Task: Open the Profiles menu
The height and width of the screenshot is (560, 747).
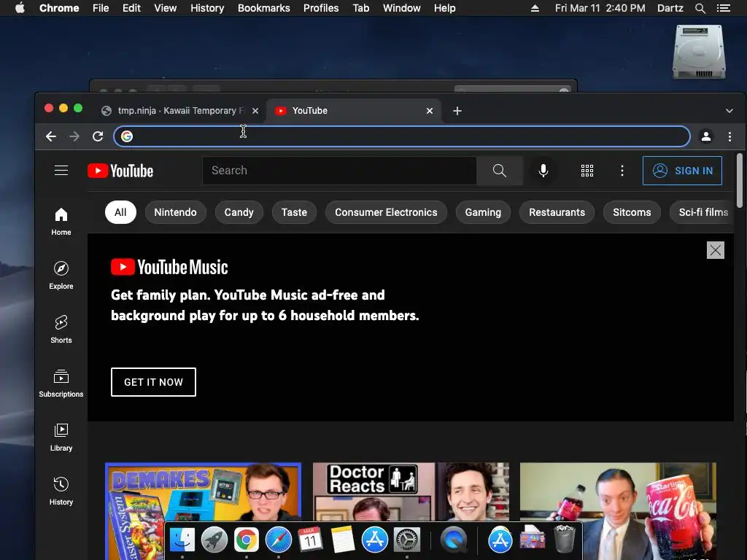Action: tap(321, 8)
